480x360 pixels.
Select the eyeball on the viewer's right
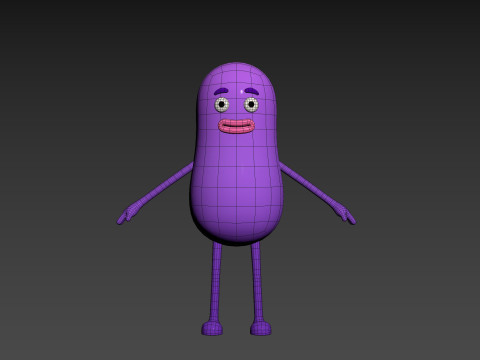pyautogui.click(x=251, y=105)
